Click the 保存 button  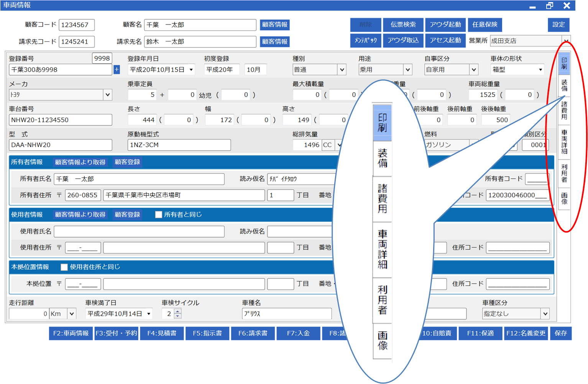(x=561, y=333)
